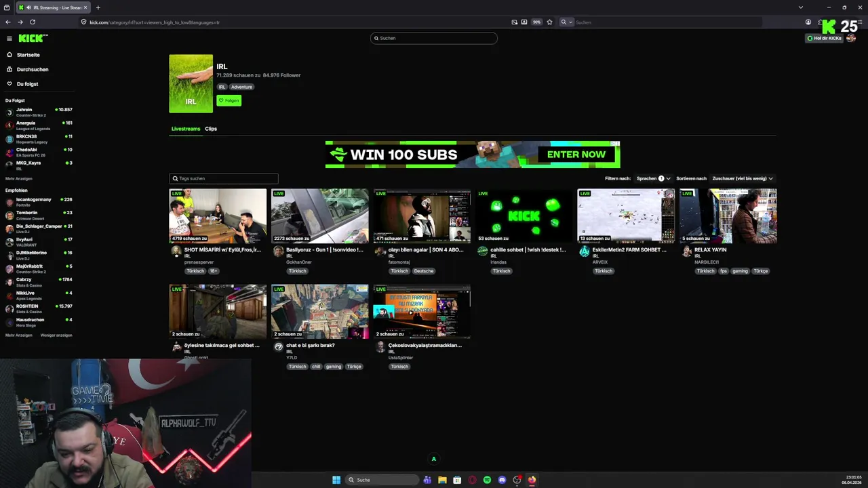868x488 pixels.
Task: Click the fatomontaj channel avatar
Action: point(380,251)
